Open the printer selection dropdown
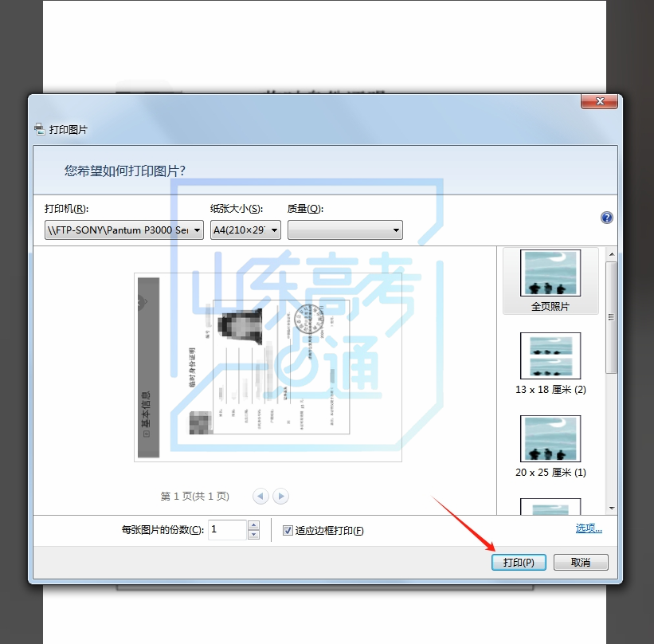The height and width of the screenshot is (644, 654). coord(124,230)
